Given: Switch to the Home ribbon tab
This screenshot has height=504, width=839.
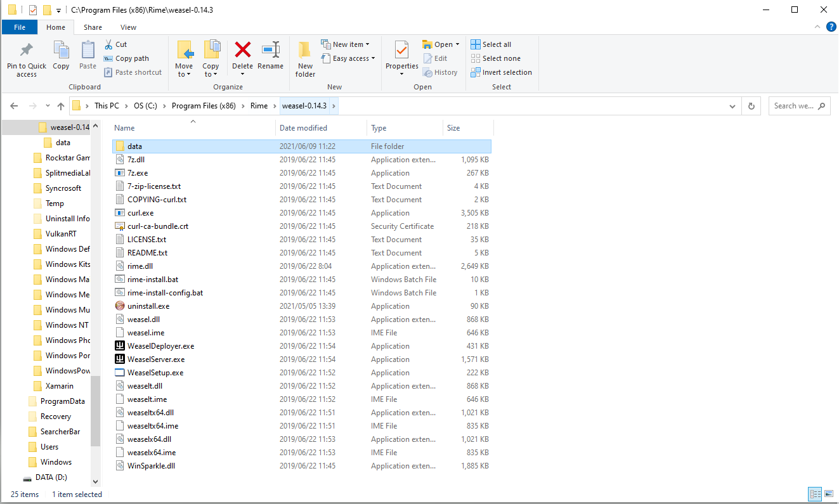Looking at the screenshot, I should point(56,27).
